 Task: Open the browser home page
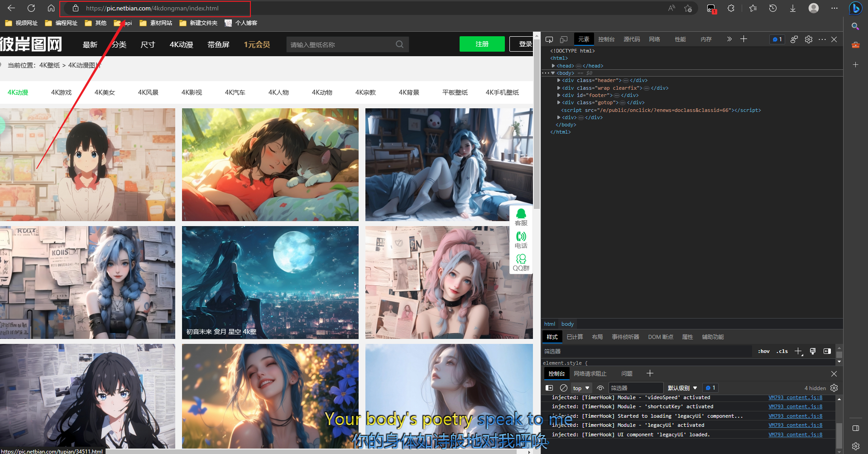[51, 8]
